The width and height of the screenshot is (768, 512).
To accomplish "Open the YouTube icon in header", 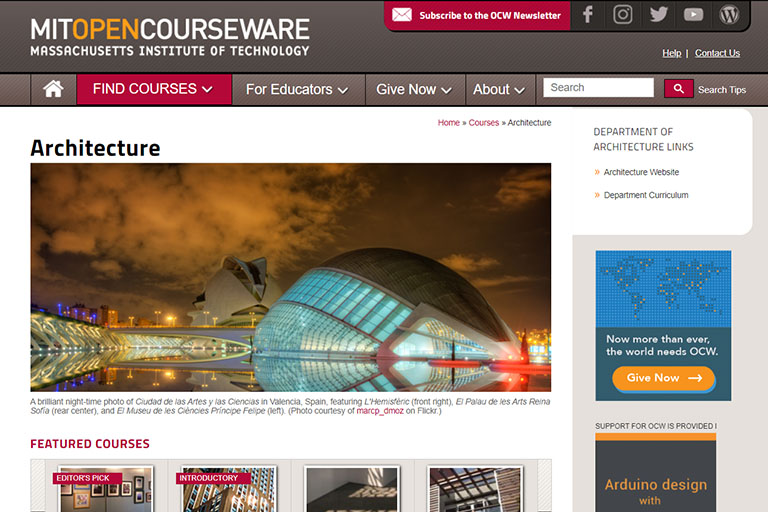I will (x=693, y=15).
